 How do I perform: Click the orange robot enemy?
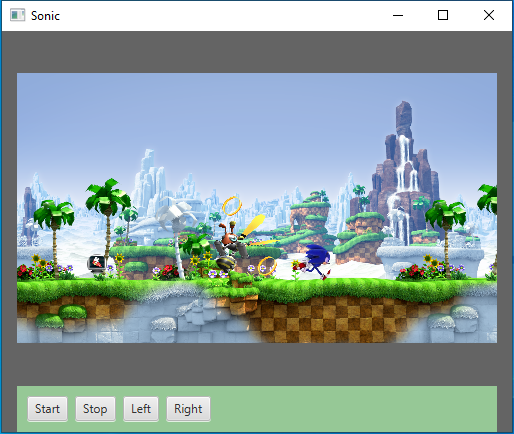(x=230, y=246)
